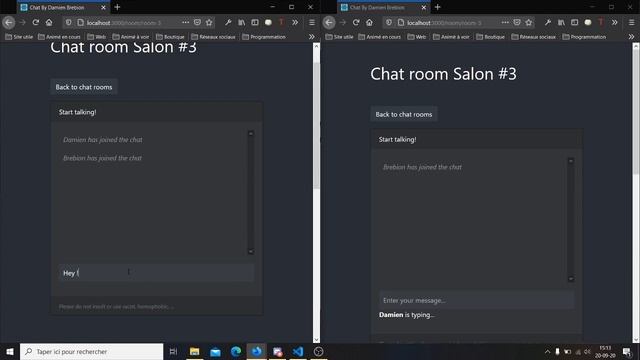Click the Taper ici pour rechercher search box

pos(91,351)
